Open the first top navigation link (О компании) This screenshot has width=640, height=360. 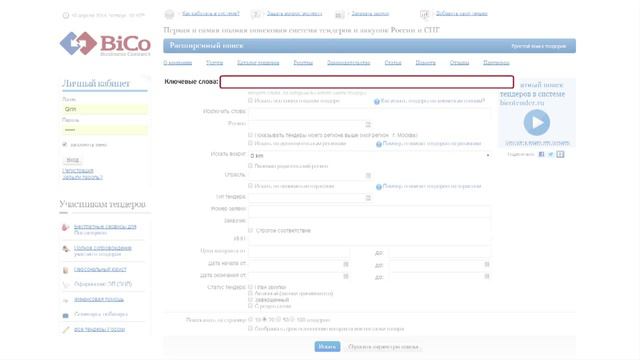tap(178, 62)
